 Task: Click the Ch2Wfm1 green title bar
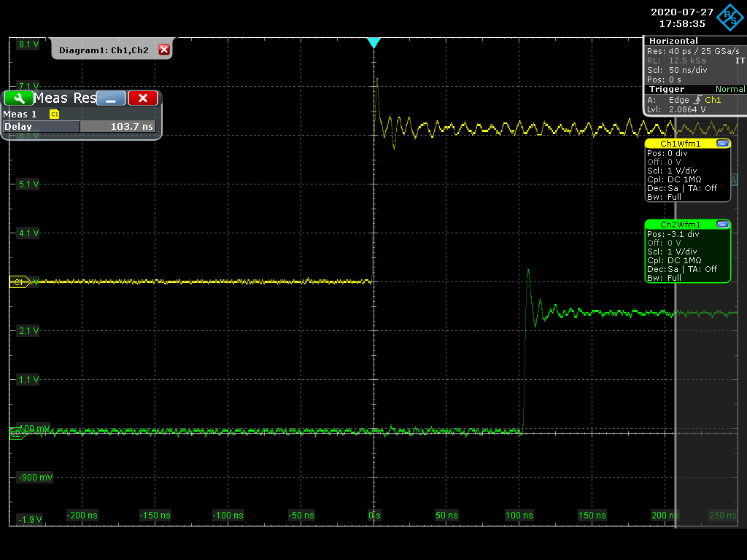(679, 225)
